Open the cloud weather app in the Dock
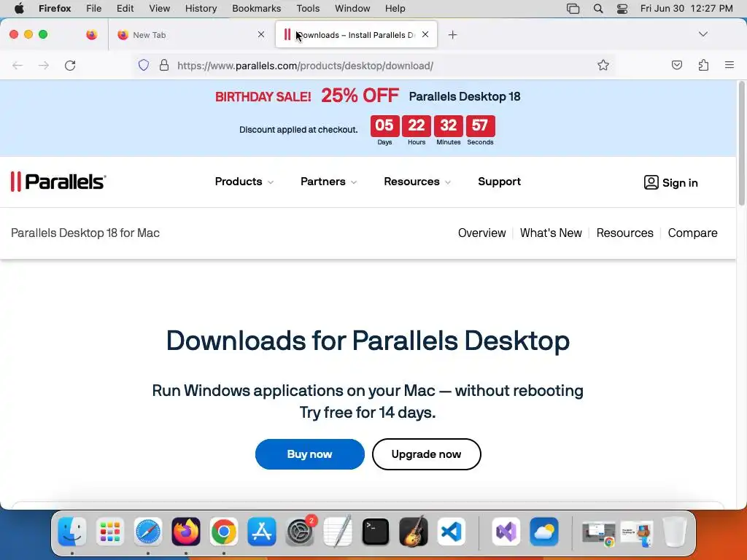 click(544, 532)
